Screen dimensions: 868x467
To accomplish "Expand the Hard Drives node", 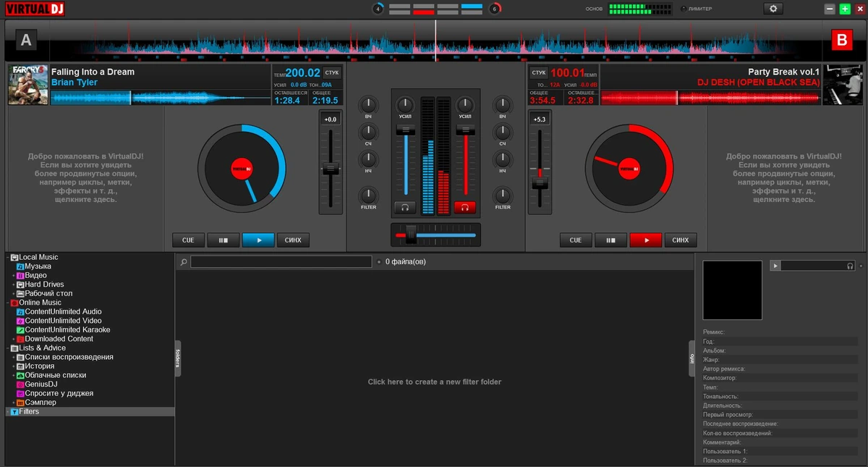I will point(13,285).
